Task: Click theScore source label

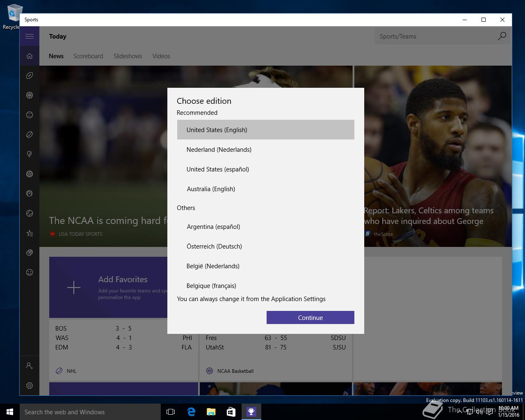Action: click(383, 234)
